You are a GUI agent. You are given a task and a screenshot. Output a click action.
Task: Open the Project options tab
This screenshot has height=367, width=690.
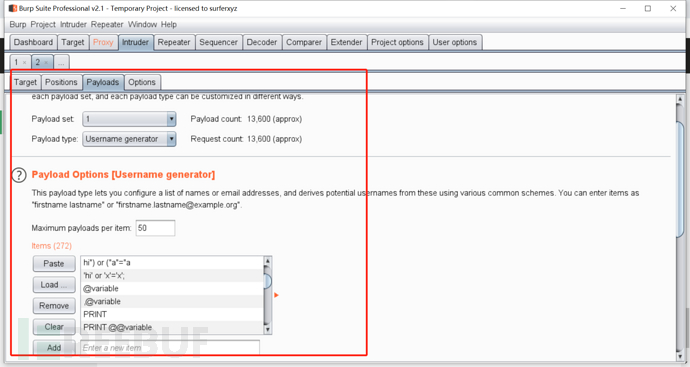click(397, 42)
